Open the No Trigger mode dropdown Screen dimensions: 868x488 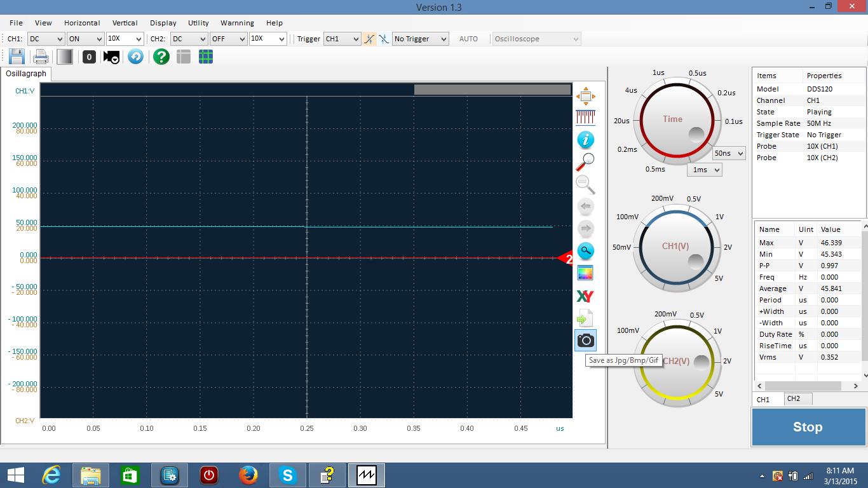pyautogui.click(x=420, y=39)
